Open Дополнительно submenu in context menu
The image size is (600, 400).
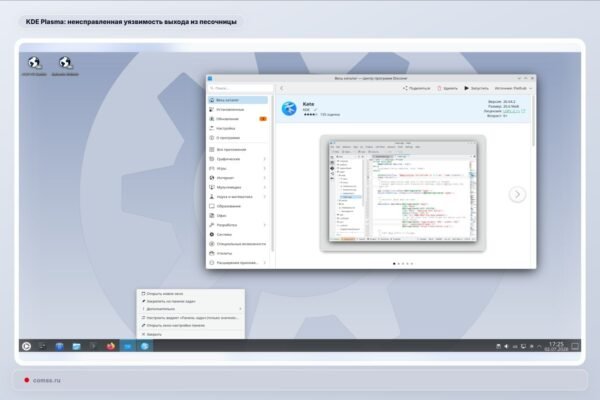pyautogui.click(x=191, y=309)
